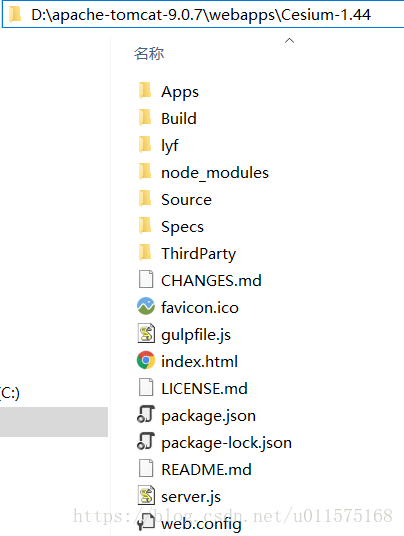Click the LICENSE.md file icon

pos(146,388)
